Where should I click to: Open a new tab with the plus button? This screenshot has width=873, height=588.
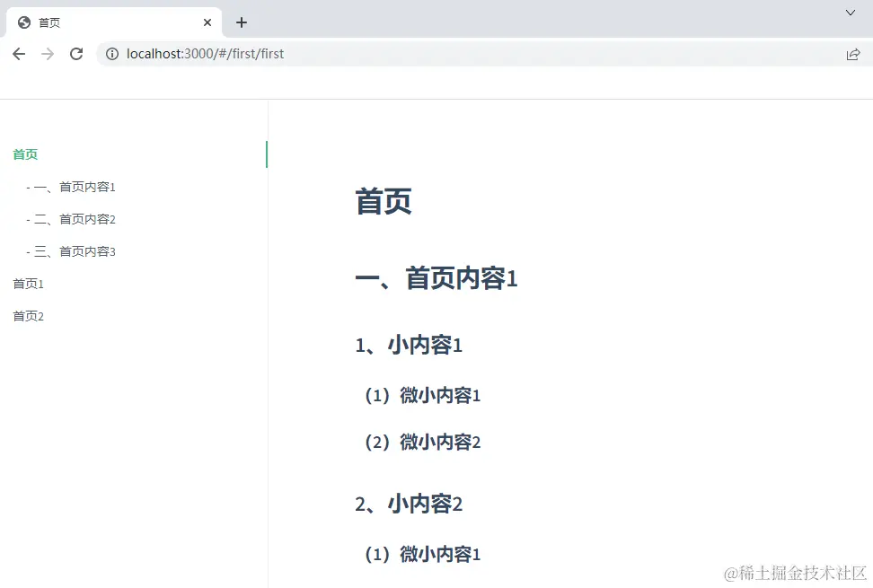(x=241, y=22)
